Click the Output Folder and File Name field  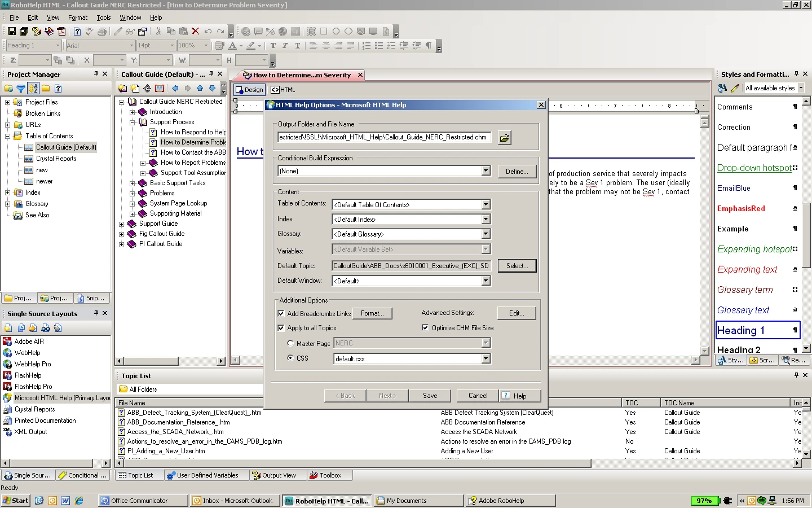[384, 137]
